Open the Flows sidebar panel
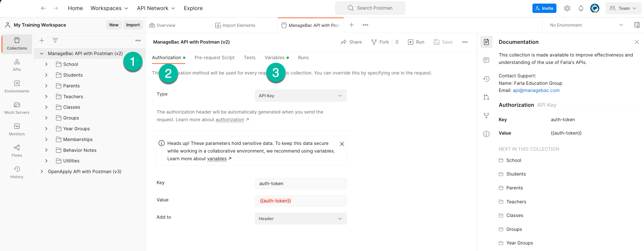644x251 pixels. click(x=17, y=151)
